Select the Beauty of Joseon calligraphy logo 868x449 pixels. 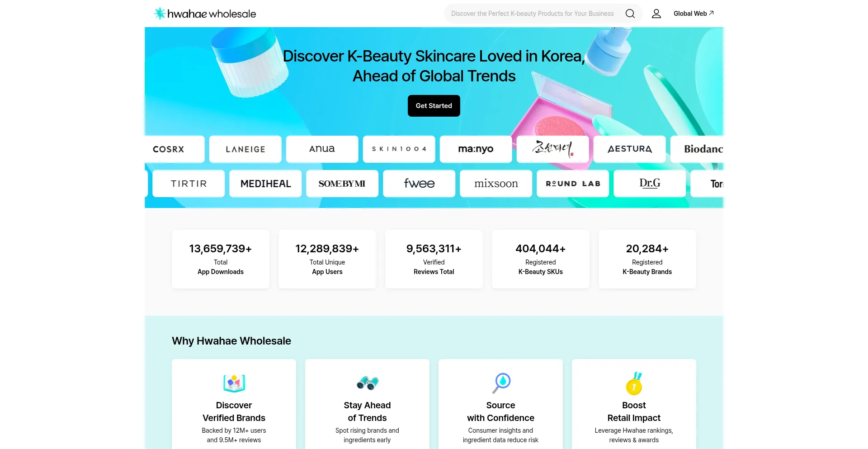552,149
